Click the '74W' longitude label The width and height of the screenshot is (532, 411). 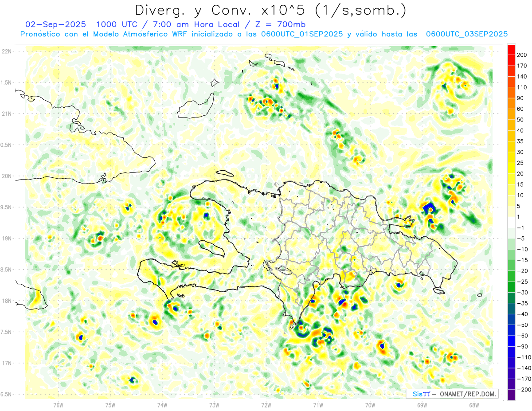tap(162, 405)
